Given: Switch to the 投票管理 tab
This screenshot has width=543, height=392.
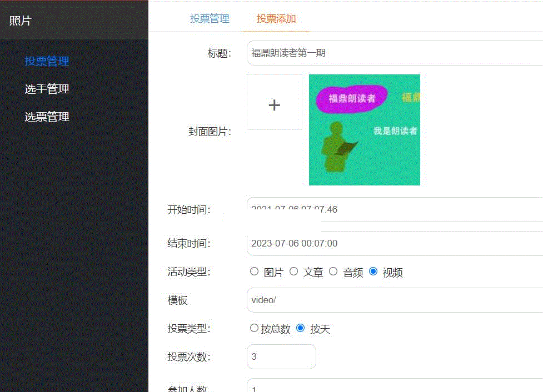Looking at the screenshot, I should point(210,18).
